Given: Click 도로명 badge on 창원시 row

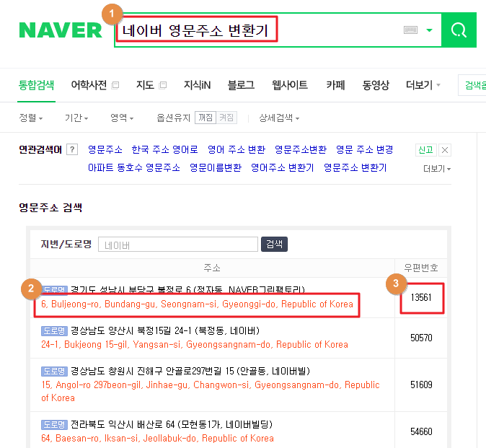Looking at the screenshot, I should [54, 371].
